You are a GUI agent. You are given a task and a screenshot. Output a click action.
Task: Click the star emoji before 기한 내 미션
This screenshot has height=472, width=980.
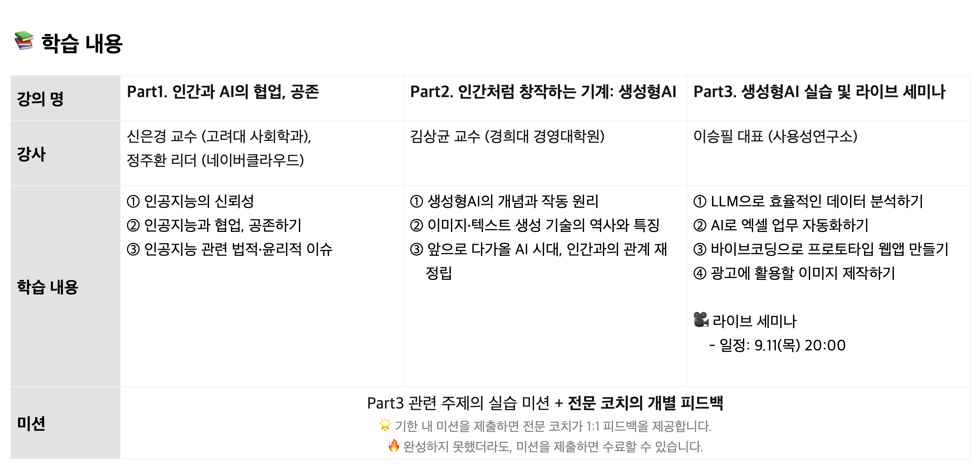tap(385, 425)
